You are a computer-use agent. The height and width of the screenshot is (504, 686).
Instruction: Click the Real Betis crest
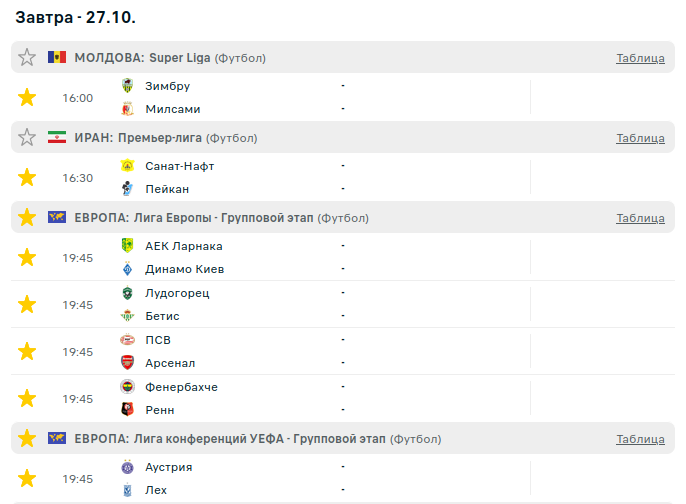pyautogui.click(x=127, y=316)
